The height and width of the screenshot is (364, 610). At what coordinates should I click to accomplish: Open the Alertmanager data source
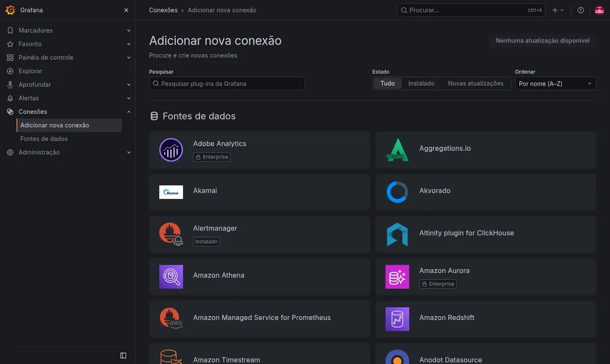260,235
